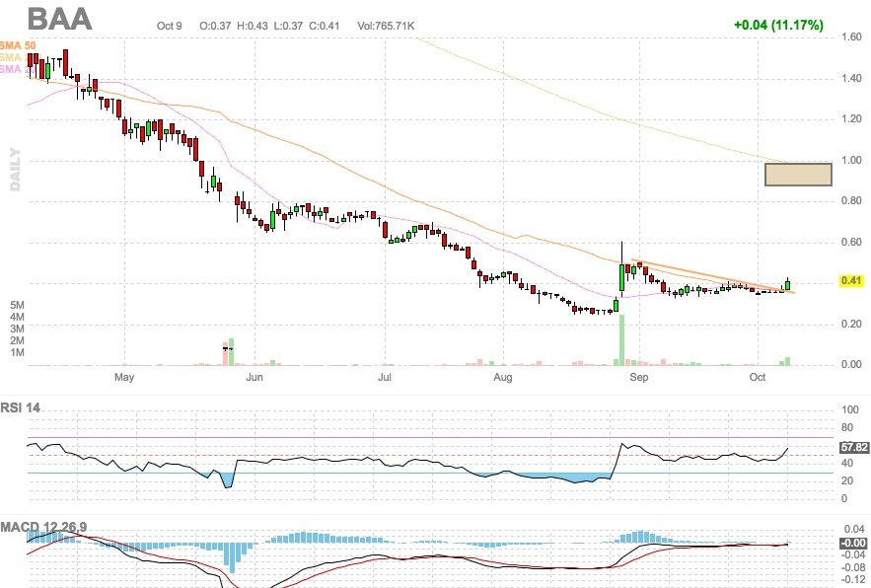Viewport: 871px width, 588px height.
Task: Click the latest green candlestick
Action: pos(788,285)
